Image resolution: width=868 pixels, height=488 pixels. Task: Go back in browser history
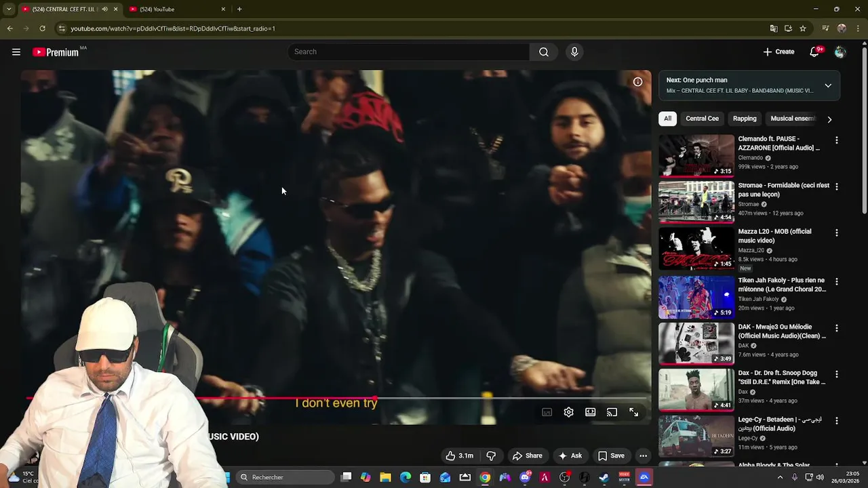(x=9, y=28)
